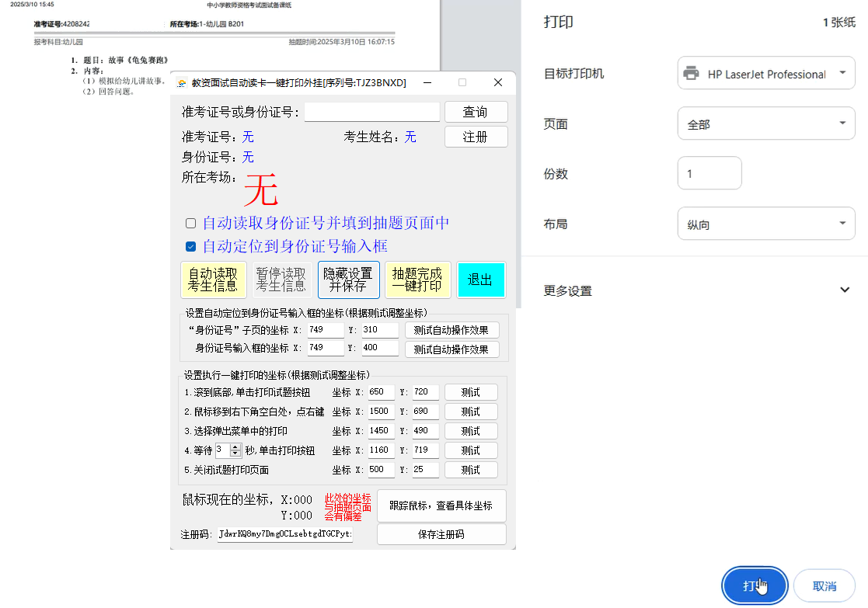Click the 保存注册码 button
The height and width of the screenshot is (608, 868).
[x=441, y=533]
